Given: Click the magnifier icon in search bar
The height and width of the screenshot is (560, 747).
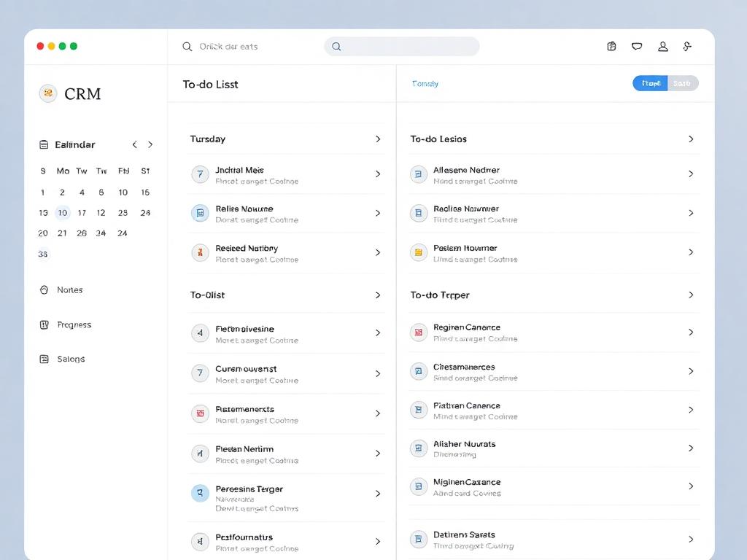Looking at the screenshot, I should click(x=336, y=46).
